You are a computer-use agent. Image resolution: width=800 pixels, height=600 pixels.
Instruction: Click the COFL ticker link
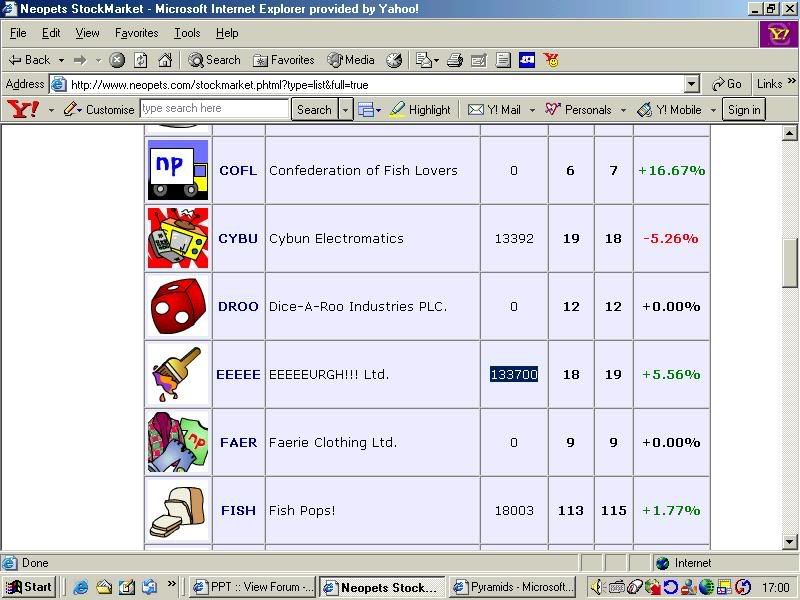point(238,170)
